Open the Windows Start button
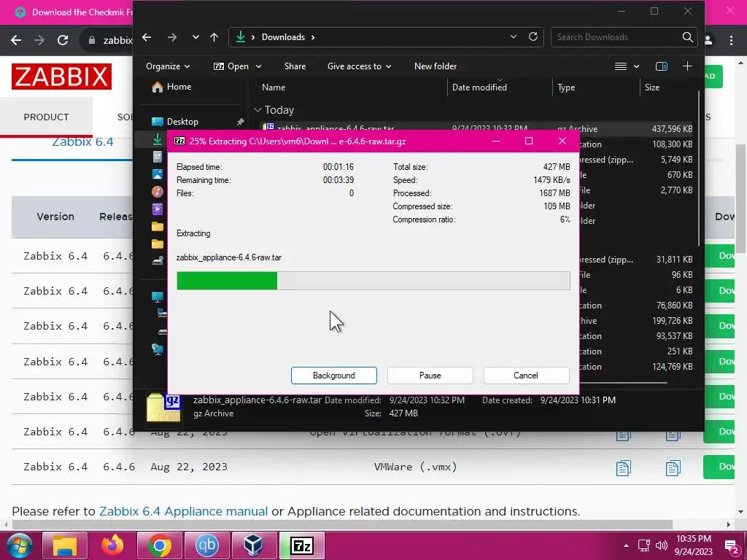The height and width of the screenshot is (560, 747). 19,545
